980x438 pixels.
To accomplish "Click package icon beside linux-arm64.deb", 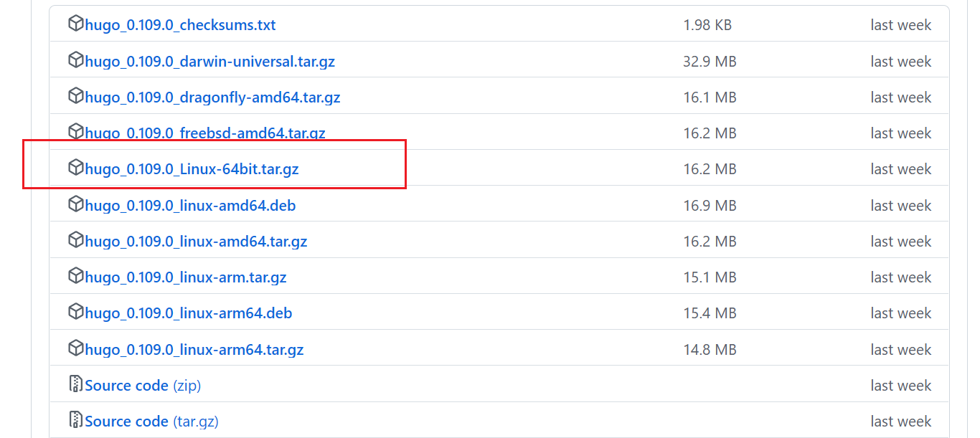I will [x=76, y=312].
